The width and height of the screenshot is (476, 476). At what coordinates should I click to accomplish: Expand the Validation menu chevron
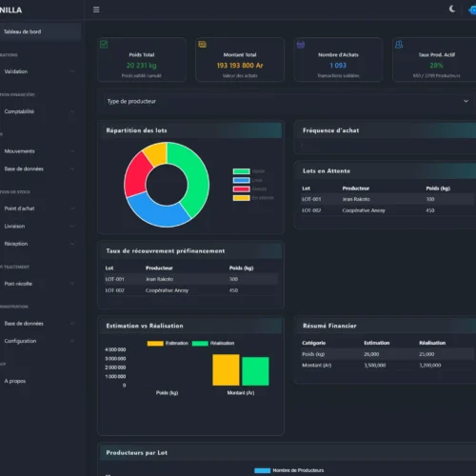72,71
